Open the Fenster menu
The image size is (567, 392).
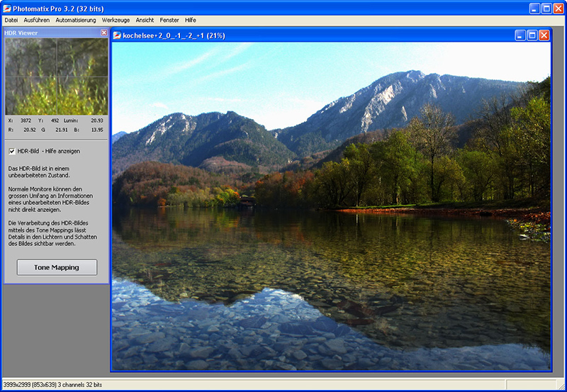point(169,21)
